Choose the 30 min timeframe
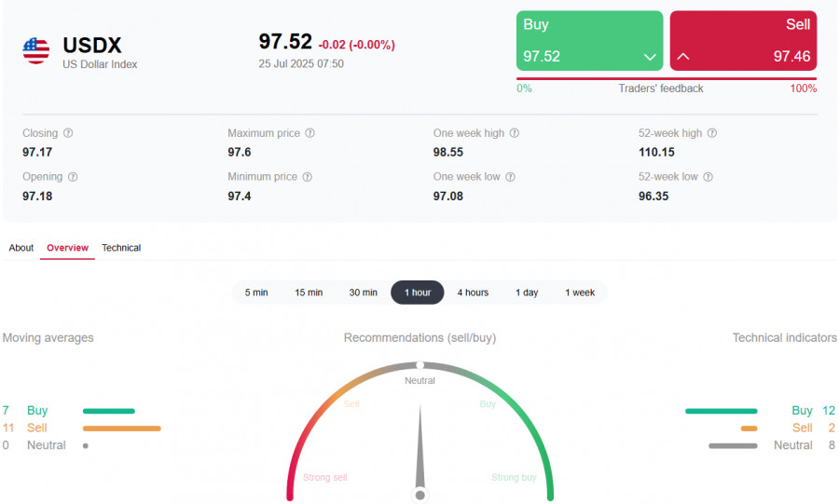 tap(364, 293)
